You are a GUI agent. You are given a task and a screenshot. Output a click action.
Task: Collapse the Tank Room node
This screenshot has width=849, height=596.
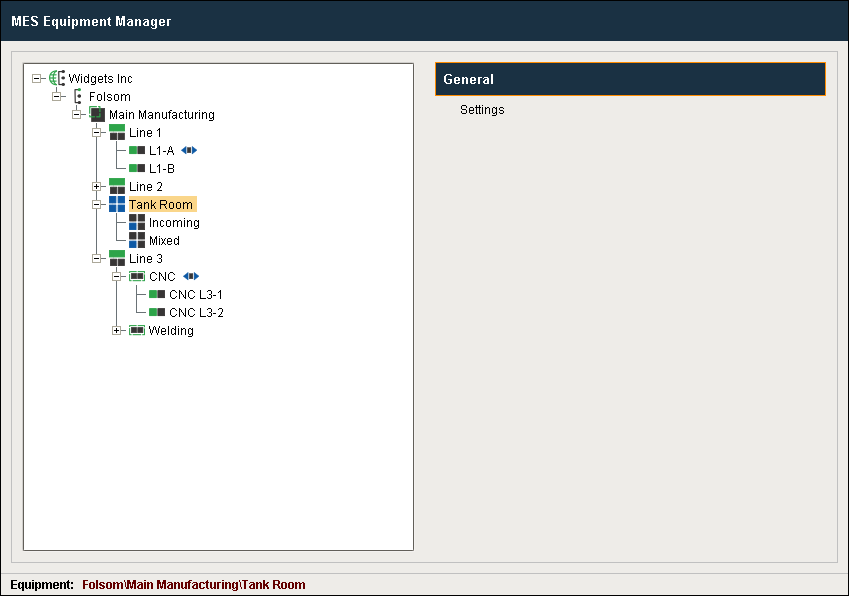click(97, 205)
